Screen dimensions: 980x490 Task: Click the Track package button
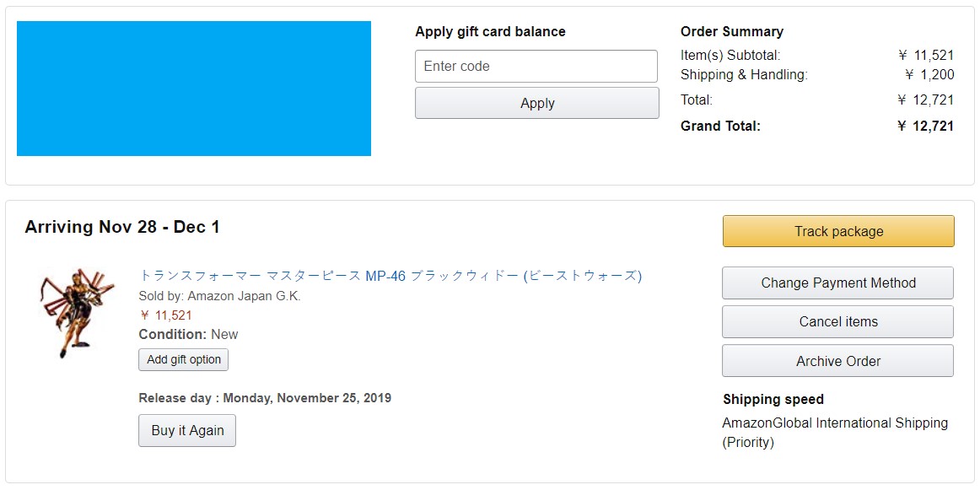tap(838, 232)
